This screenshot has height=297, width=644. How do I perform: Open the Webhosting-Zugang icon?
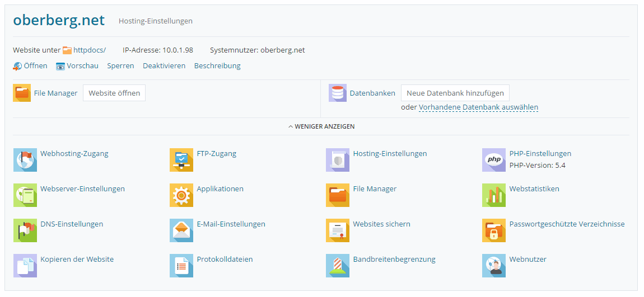[x=25, y=160]
